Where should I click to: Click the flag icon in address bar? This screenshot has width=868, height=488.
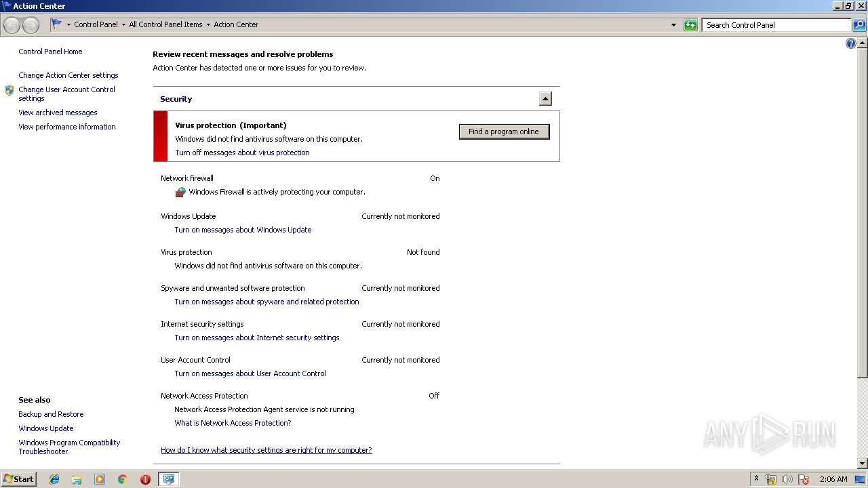57,24
